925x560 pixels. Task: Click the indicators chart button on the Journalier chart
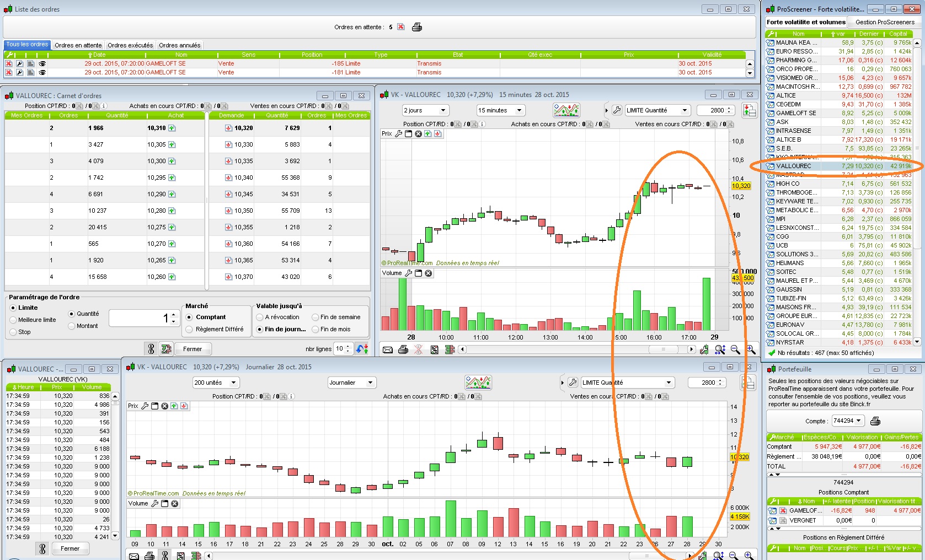pos(478,383)
